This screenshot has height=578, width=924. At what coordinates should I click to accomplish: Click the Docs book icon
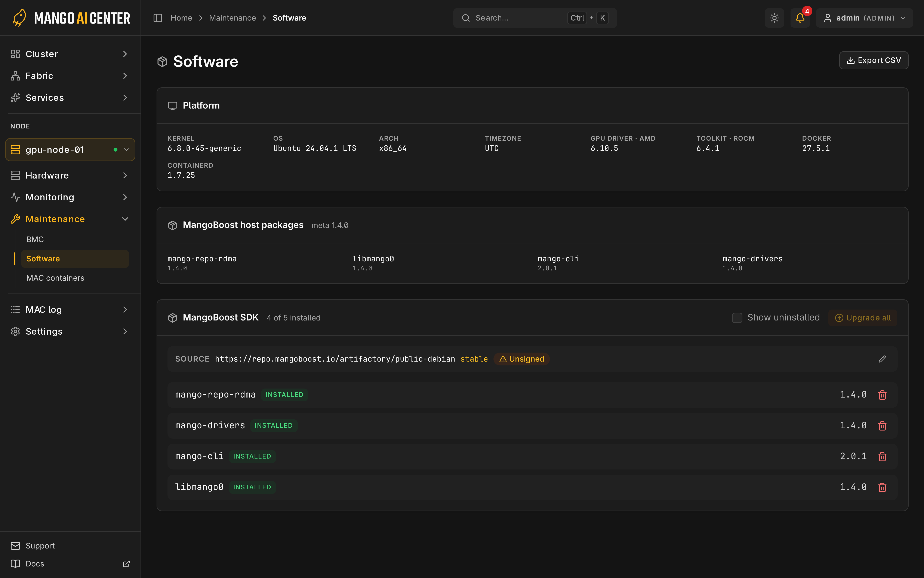[x=15, y=564]
